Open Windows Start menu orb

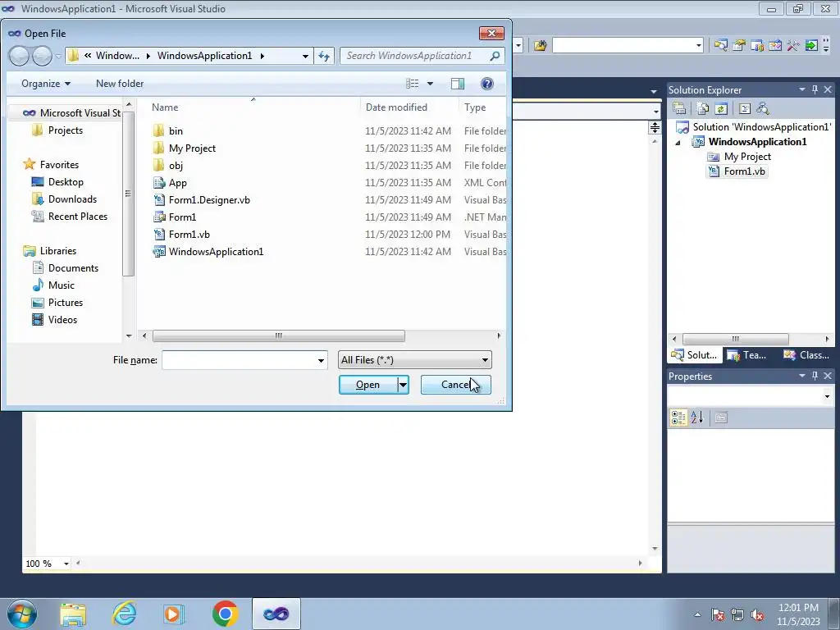click(22, 614)
